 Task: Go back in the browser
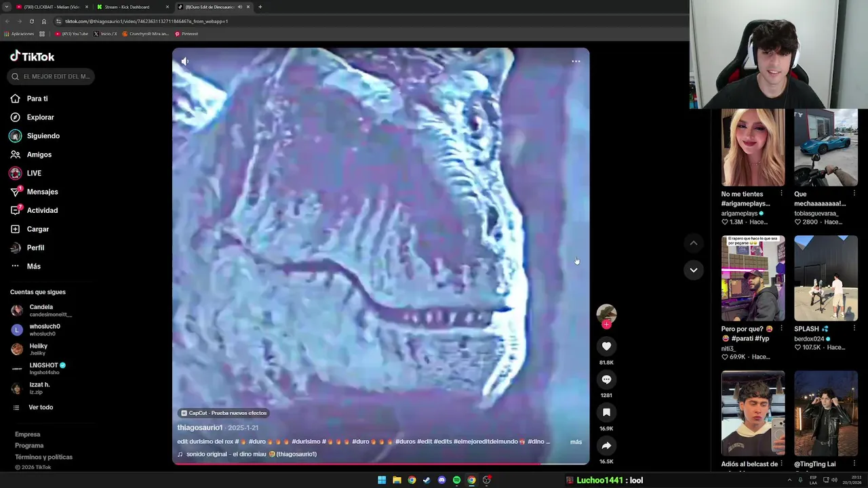7,21
